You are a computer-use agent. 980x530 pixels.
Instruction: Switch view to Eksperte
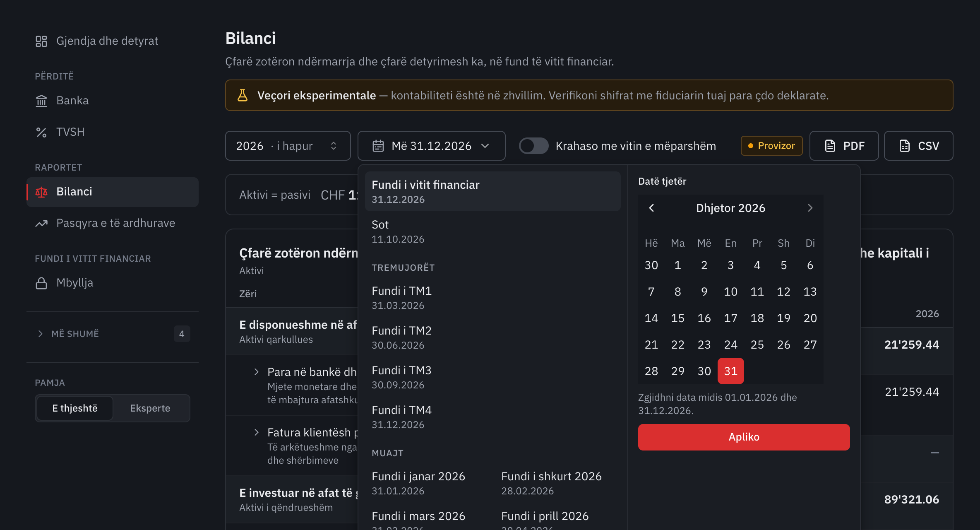tap(150, 408)
